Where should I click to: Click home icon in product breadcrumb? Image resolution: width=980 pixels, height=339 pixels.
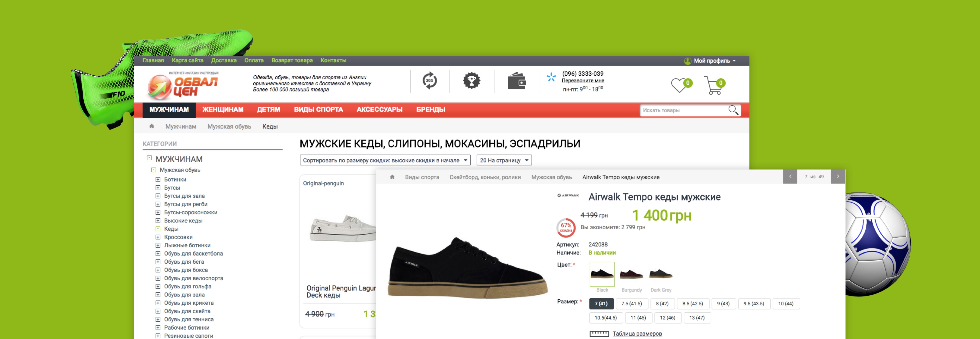(392, 177)
